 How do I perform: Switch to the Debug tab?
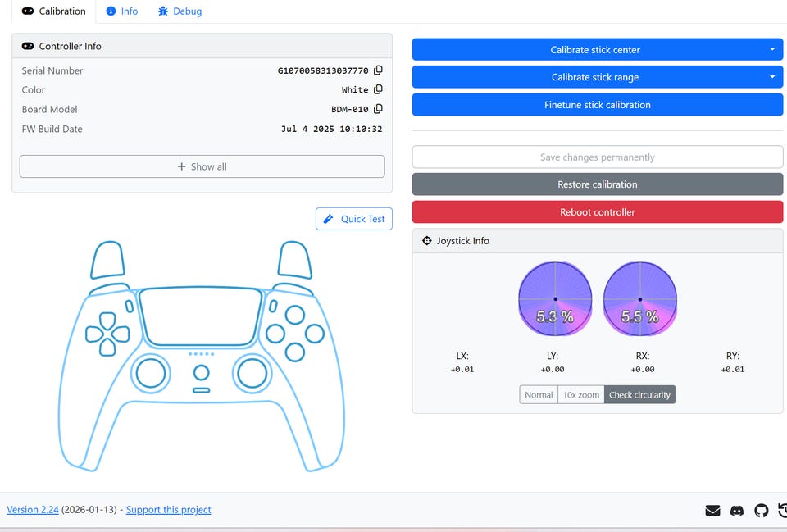tap(180, 11)
